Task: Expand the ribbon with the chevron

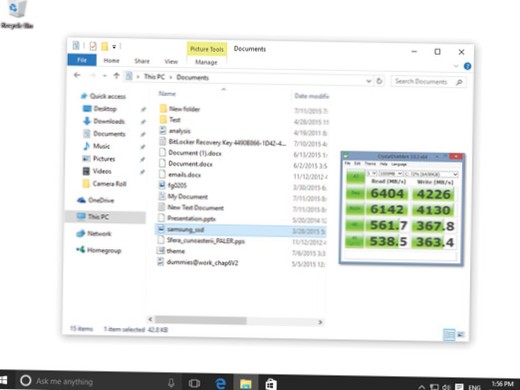Action: pos(456,66)
